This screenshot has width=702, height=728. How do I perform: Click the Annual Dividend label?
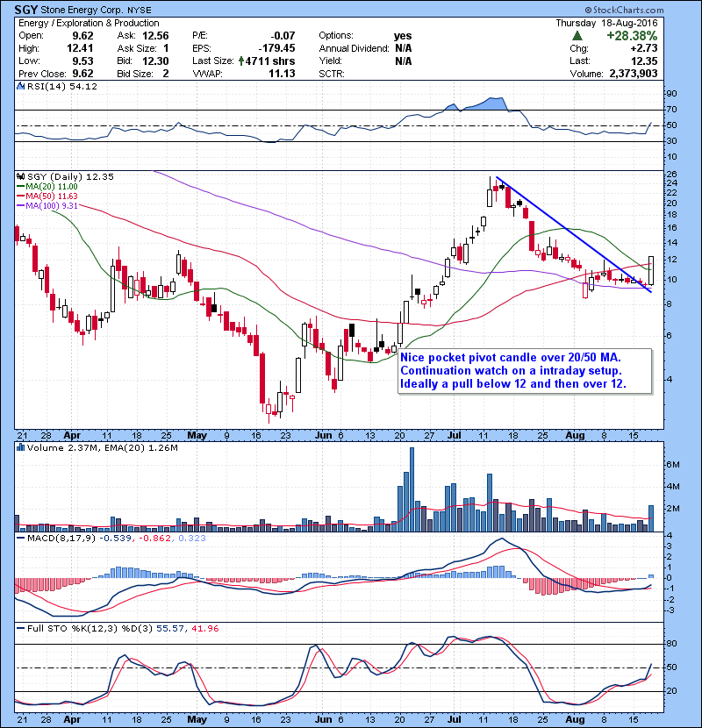pos(354,48)
